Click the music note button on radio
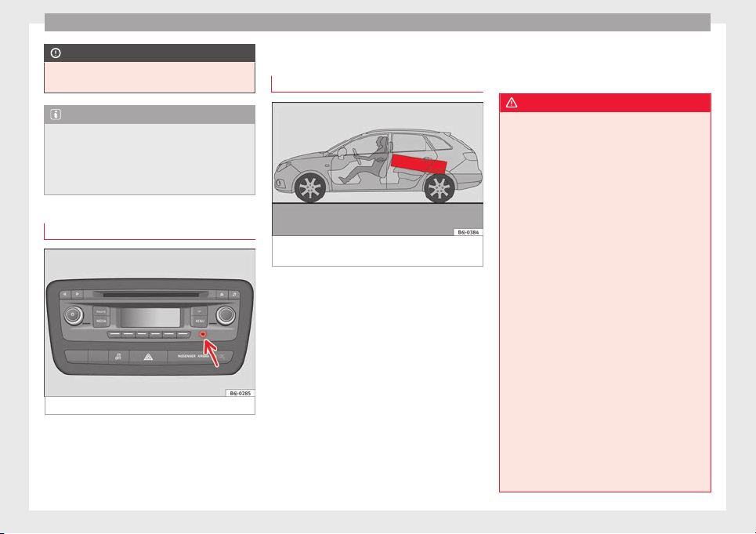Image resolution: width=756 pixels, height=534 pixels. click(234, 294)
